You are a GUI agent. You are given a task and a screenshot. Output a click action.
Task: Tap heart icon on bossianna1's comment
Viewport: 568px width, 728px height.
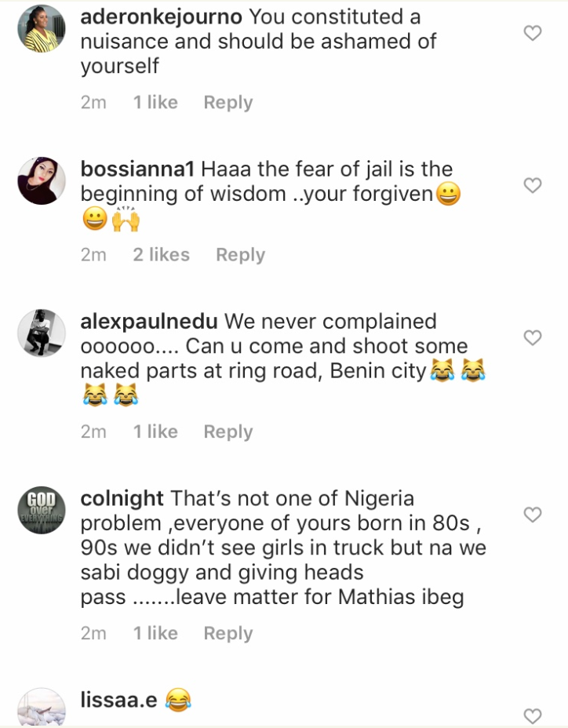click(533, 185)
